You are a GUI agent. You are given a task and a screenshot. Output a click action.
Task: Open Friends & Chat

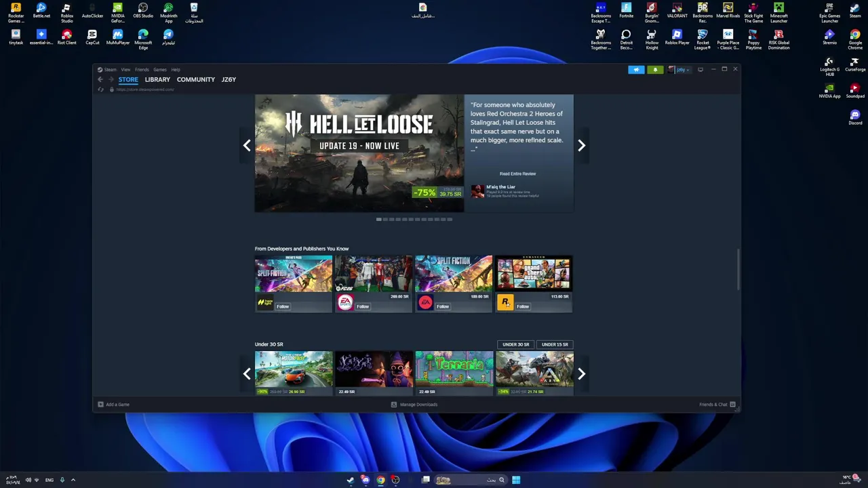tap(717, 405)
